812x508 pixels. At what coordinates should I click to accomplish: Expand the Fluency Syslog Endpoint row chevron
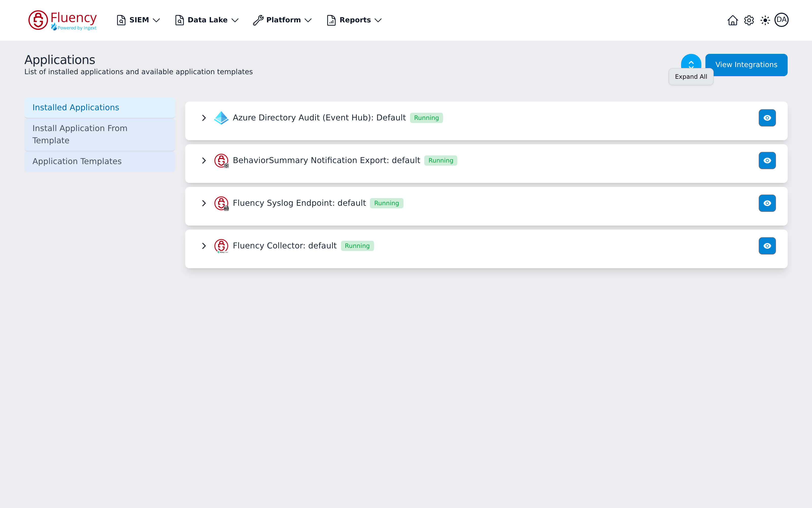pos(204,203)
